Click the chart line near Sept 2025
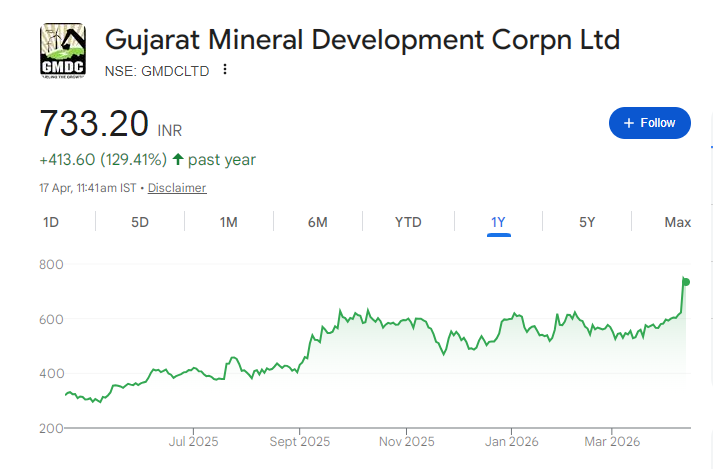713x469 pixels. [300, 363]
